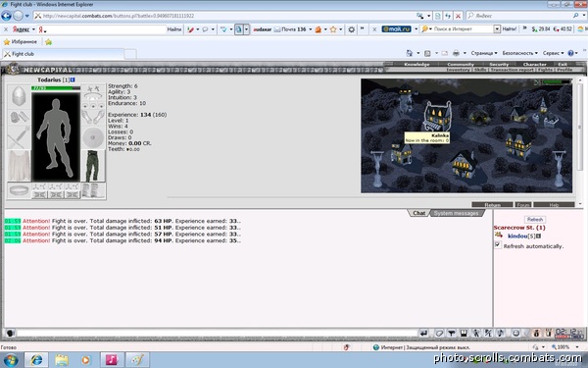This screenshot has width=588, height=368.
Task: Open the Безопасность dropdown menu
Action: point(519,53)
